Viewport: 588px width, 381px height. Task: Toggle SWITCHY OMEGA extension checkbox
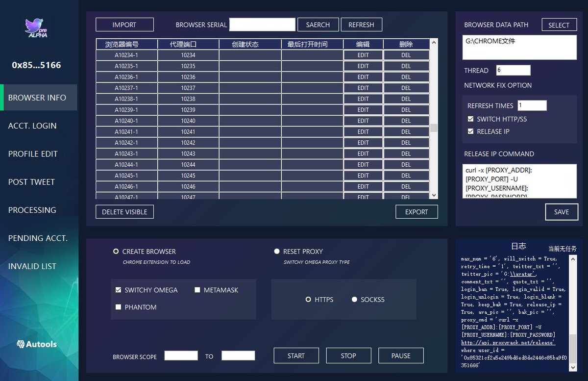(x=118, y=290)
